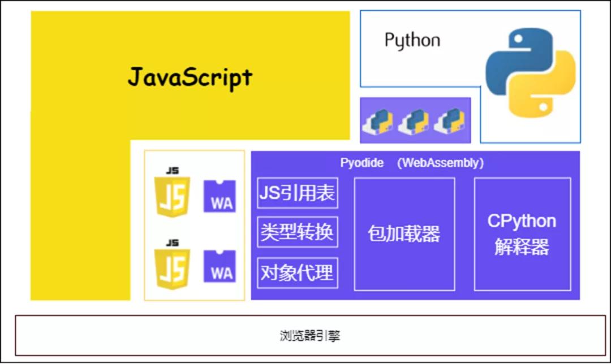The image size is (611, 364).
Task: Toggle the 对象代理 component
Action: [297, 272]
